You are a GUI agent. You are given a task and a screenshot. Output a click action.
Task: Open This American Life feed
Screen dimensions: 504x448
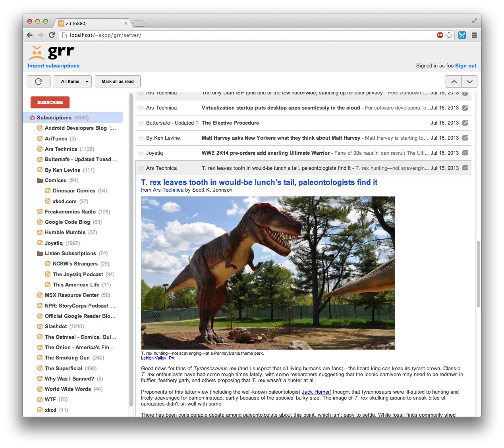pyautogui.click(x=76, y=285)
